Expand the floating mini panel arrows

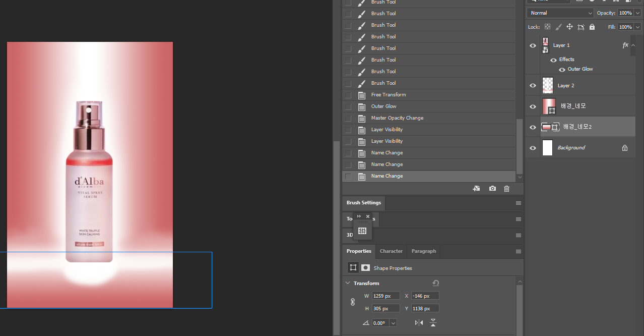[359, 216]
